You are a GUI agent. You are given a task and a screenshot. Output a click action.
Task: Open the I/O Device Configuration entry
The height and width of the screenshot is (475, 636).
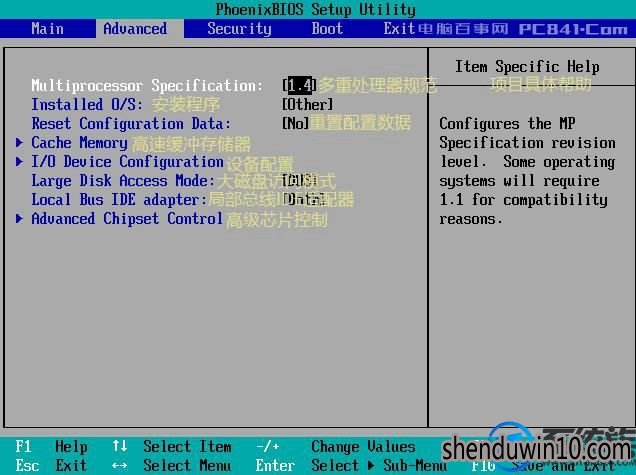127,162
